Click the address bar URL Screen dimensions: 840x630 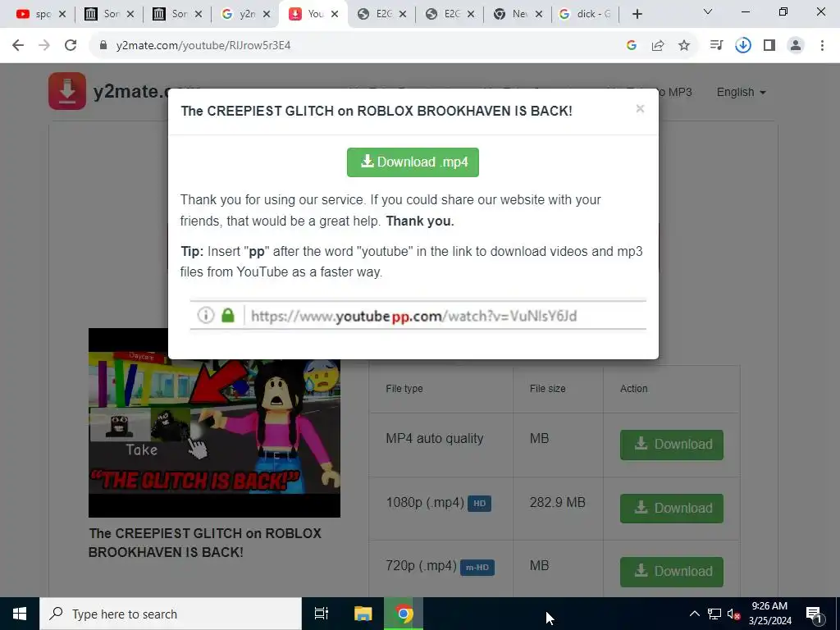point(203,46)
